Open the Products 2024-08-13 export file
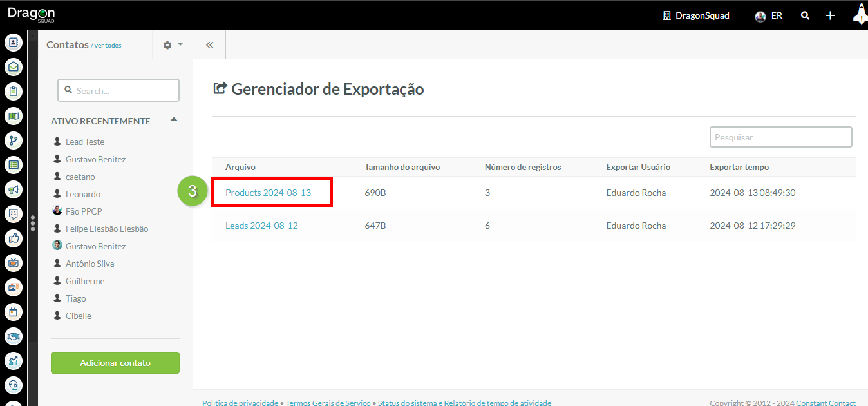Screen dimensions: 868x406 point(268,193)
